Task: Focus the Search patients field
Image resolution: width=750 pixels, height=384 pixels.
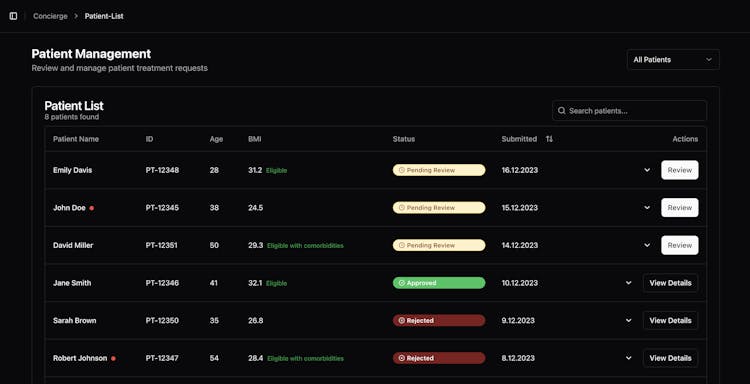Action: point(629,110)
